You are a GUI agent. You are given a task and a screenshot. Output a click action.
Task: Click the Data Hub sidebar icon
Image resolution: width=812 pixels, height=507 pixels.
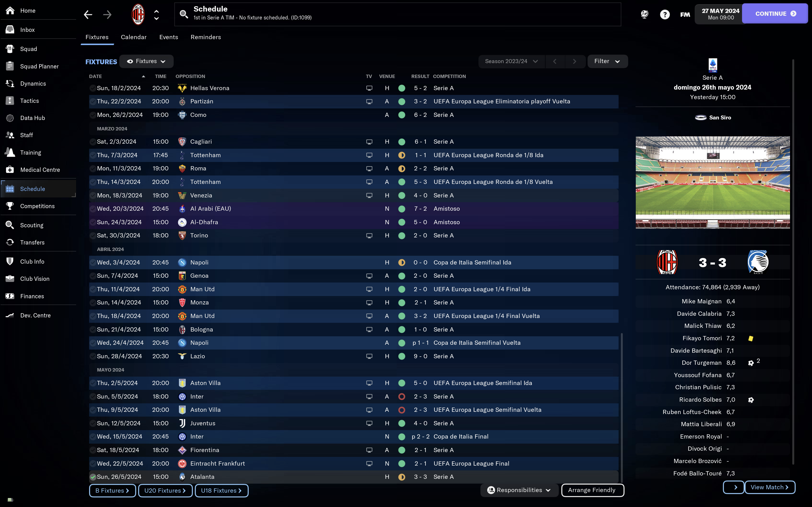click(10, 117)
